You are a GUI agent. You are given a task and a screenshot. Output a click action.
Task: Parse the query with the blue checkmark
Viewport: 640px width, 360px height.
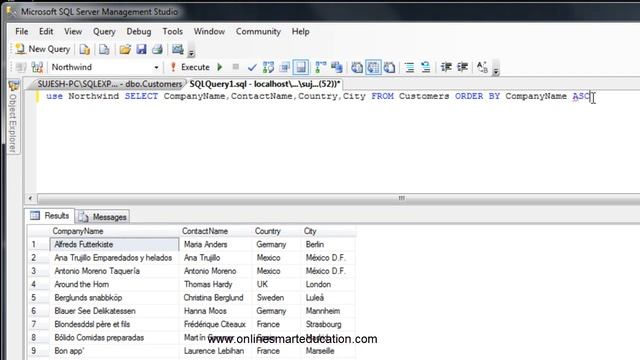coord(252,67)
